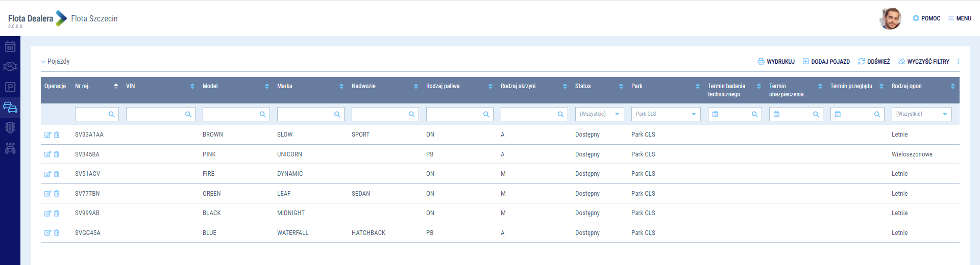
Task: Click edit icon for vehicle SV33A1AA
Action: [x=47, y=135]
